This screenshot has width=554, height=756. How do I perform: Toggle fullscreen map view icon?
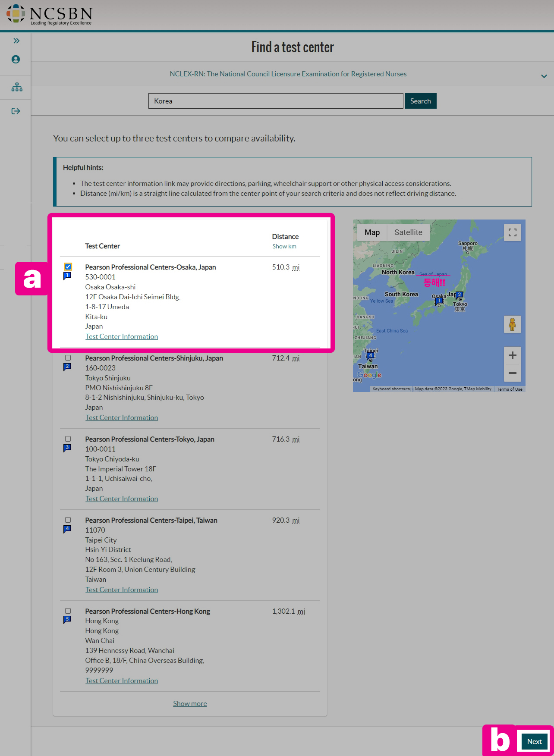[x=513, y=232]
